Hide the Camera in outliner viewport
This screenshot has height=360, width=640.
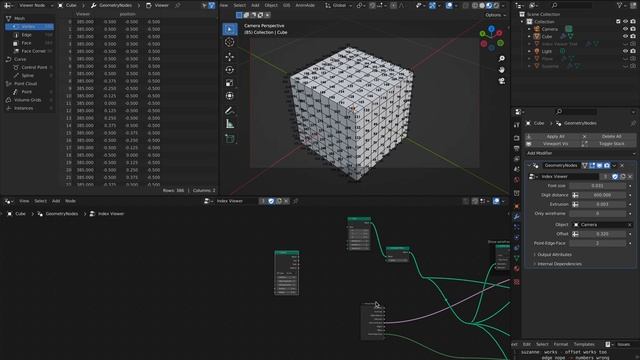click(x=625, y=29)
